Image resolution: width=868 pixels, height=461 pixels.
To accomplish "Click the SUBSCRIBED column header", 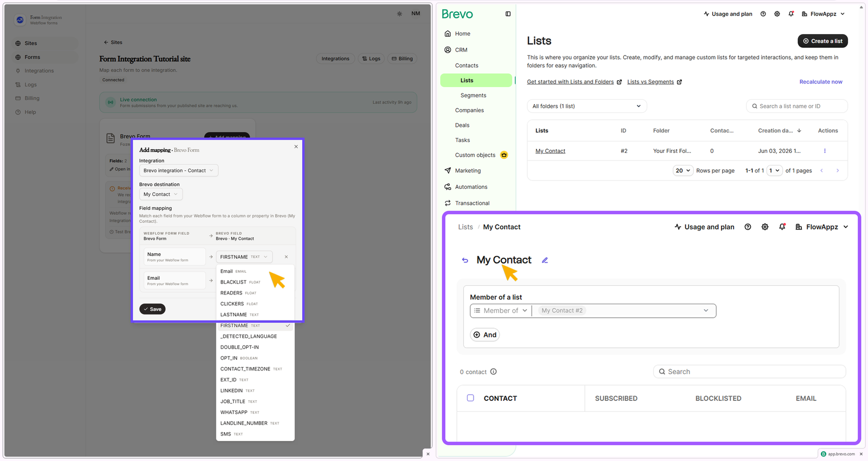I will point(616,398).
